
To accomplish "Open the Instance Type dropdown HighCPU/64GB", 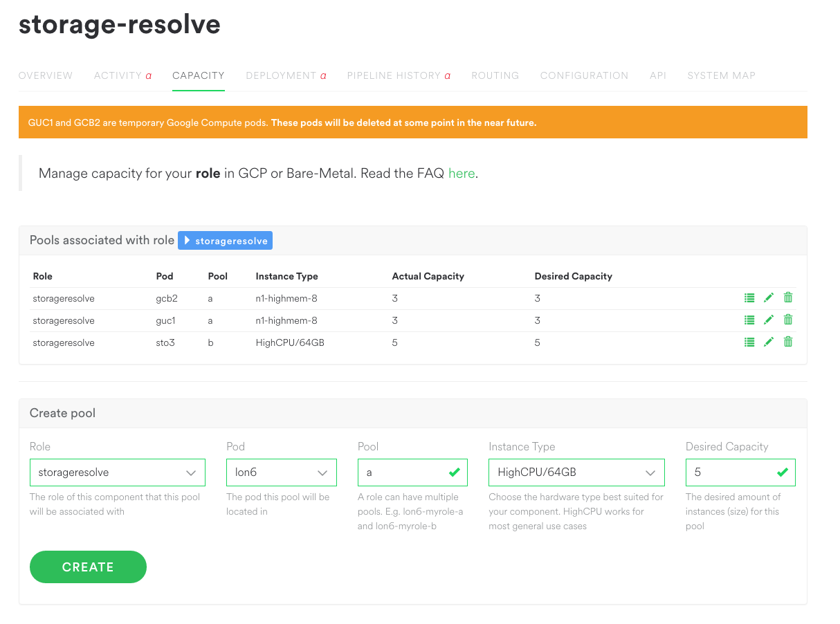I will click(576, 472).
